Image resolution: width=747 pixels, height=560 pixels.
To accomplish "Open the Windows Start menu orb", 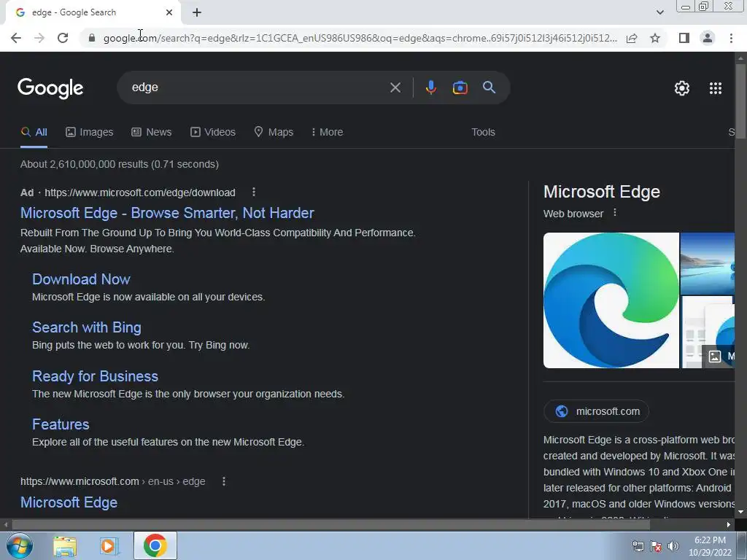I will coord(20,545).
